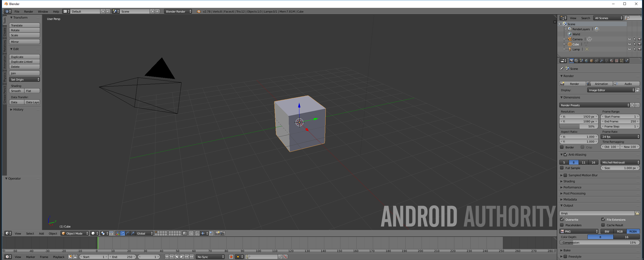Switch to the Create tab in tool shelf
This screenshot has height=260, width=644.
tap(5, 32)
